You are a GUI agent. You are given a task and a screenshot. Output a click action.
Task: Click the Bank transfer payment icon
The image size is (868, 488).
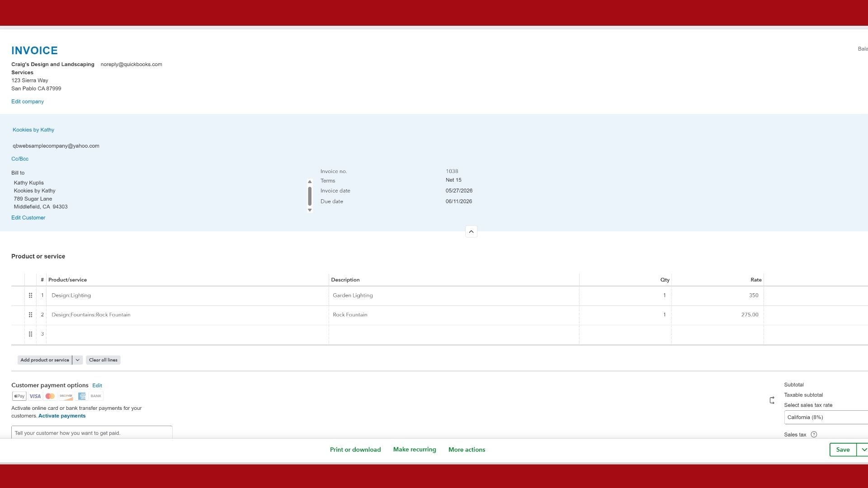pos(96,396)
